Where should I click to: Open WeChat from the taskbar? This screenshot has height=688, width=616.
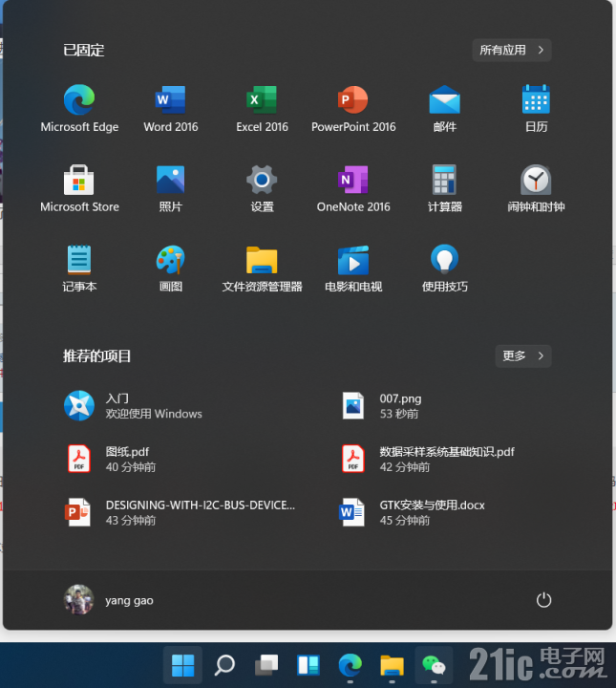[434, 665]
